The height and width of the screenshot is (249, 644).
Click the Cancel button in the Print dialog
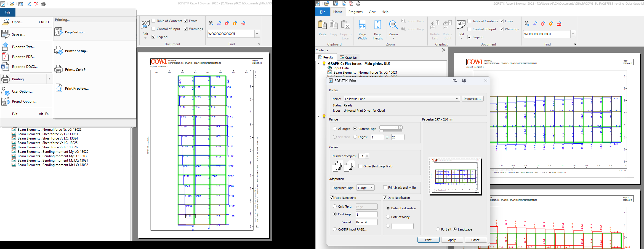point(476,240)
